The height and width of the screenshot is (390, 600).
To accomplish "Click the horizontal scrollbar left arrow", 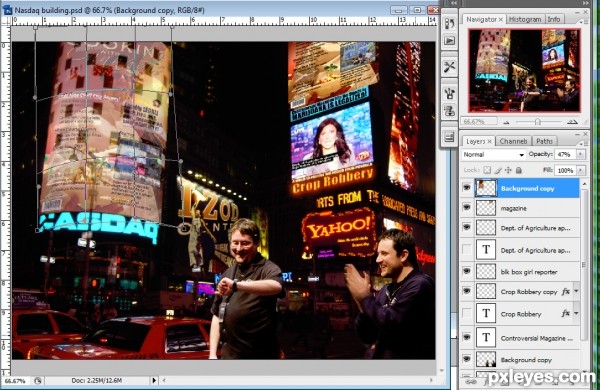I will coord(165,380).
